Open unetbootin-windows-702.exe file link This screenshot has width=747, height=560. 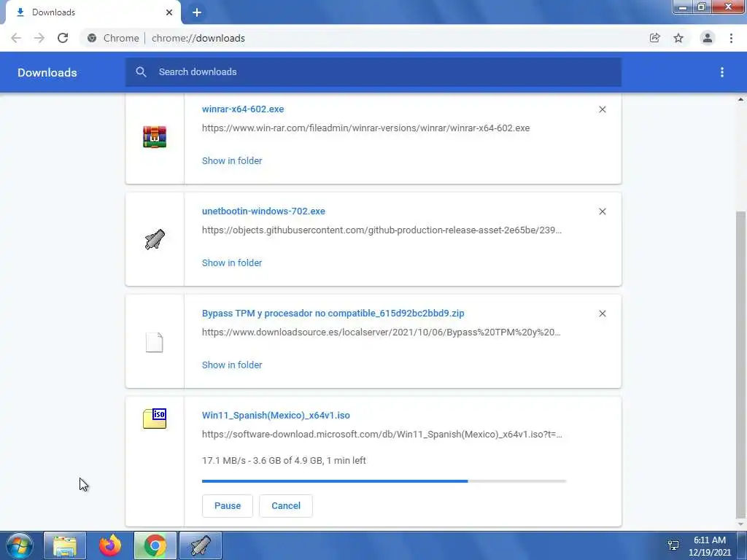(x=263, y=211)
